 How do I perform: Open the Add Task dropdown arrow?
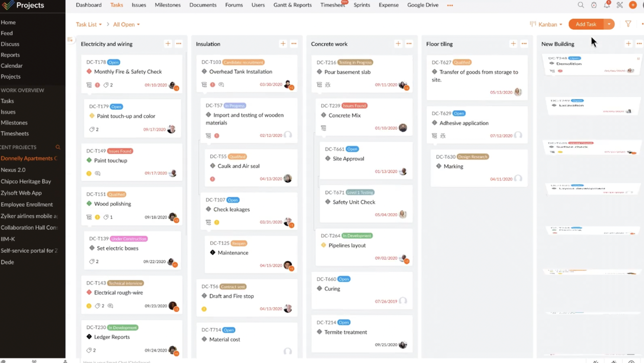click(x=609, y=24)
